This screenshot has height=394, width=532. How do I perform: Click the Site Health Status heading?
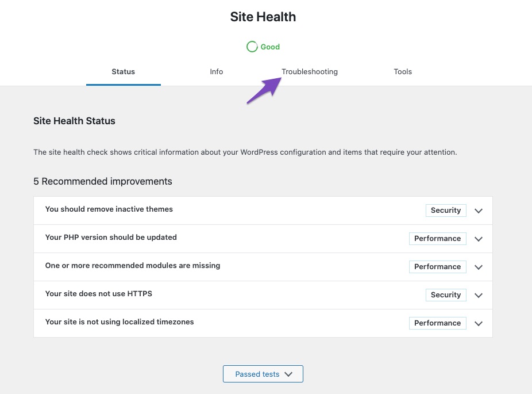(x=74, y=121)
